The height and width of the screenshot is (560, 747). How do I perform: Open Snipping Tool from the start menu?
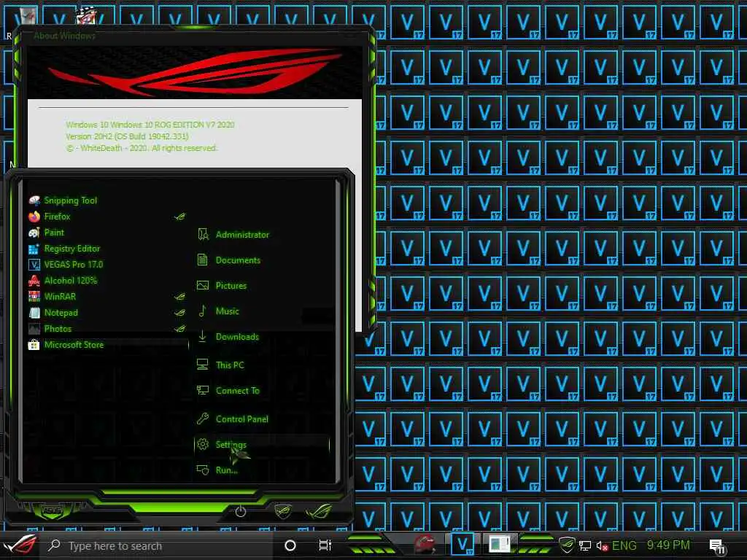[63, 201]
